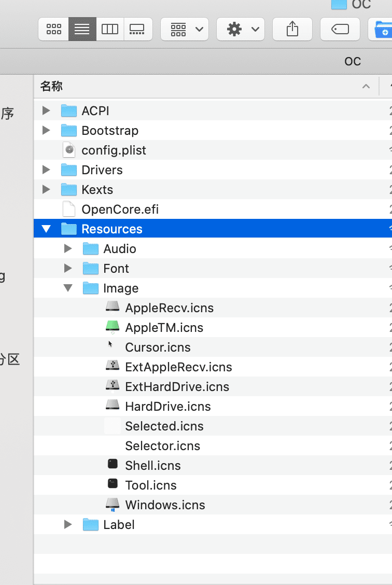Image resolution: width=392 pixels, height=585 pixels.
Task: Switch to list view
Action: [x=82, y=29]
